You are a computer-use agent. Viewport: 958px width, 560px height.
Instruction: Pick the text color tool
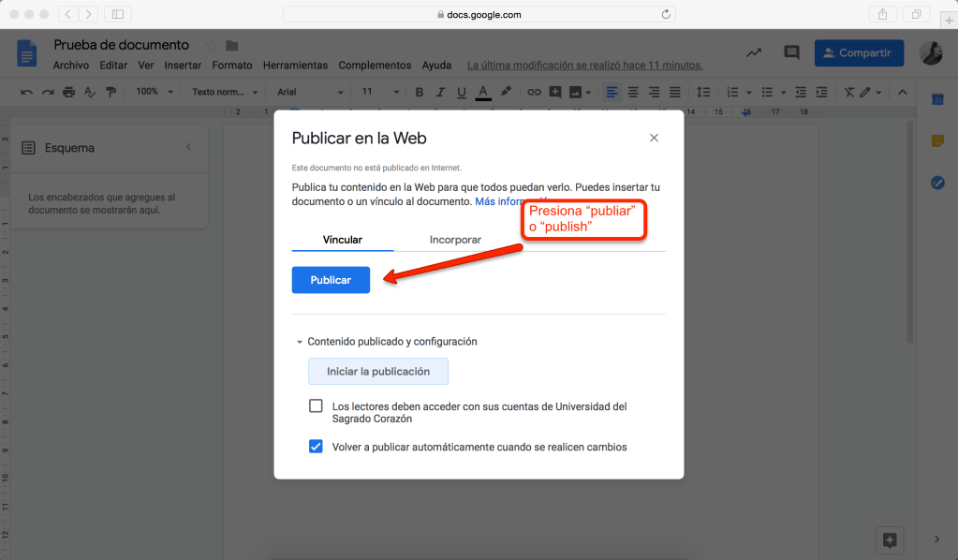pos(483,92)
